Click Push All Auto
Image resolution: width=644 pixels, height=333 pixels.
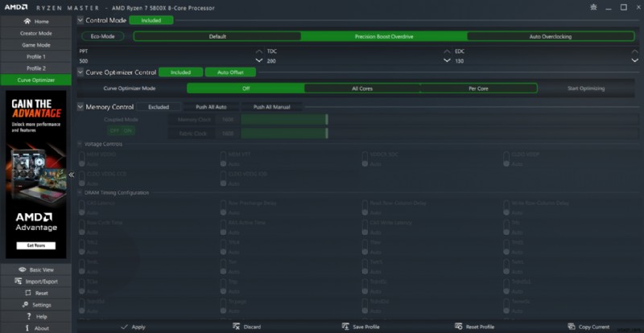(211, 107)
